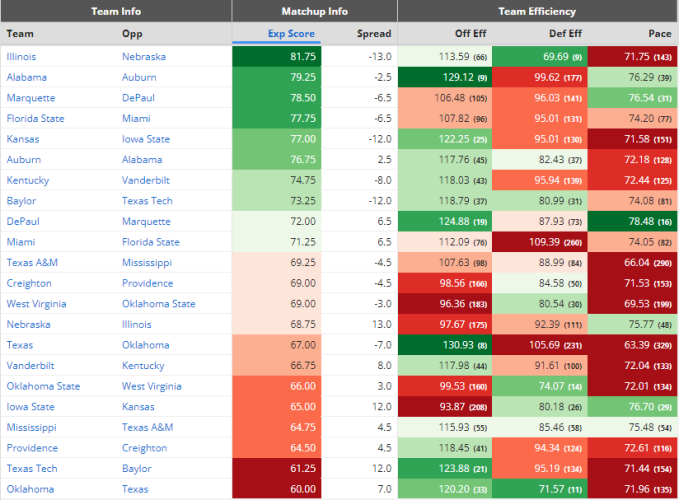The width and height of the screenshot is (679, 500).
Task: Select the 78.48 pace cell
Action: tap(633, 221)
